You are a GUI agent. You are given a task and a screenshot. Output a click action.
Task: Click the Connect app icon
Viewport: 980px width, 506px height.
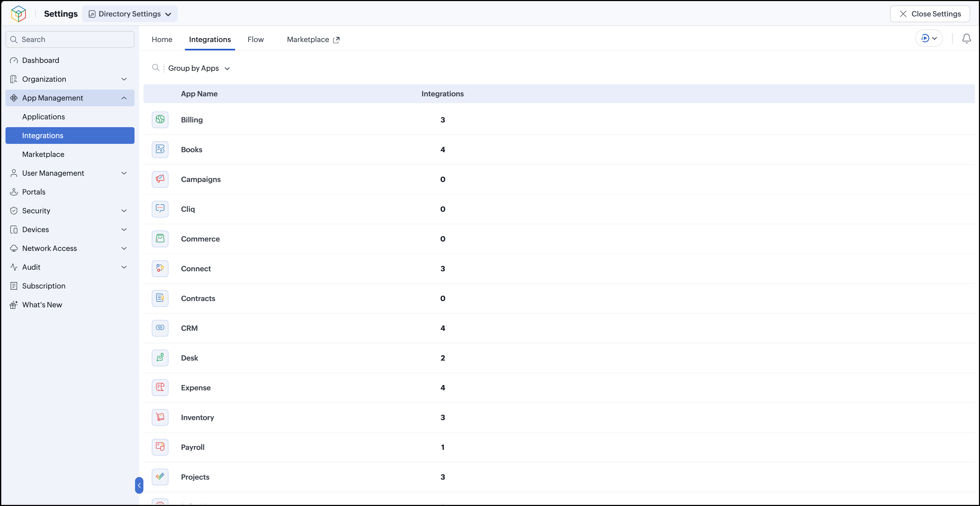point(160,268)
